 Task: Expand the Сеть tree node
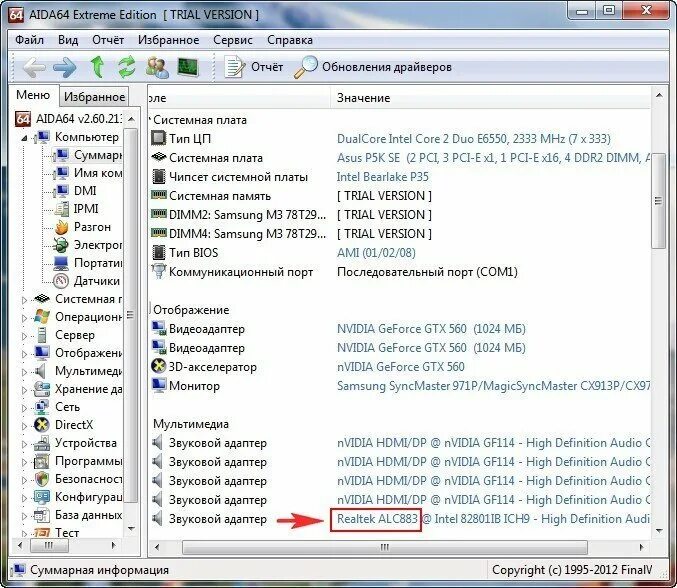[24, 408]
